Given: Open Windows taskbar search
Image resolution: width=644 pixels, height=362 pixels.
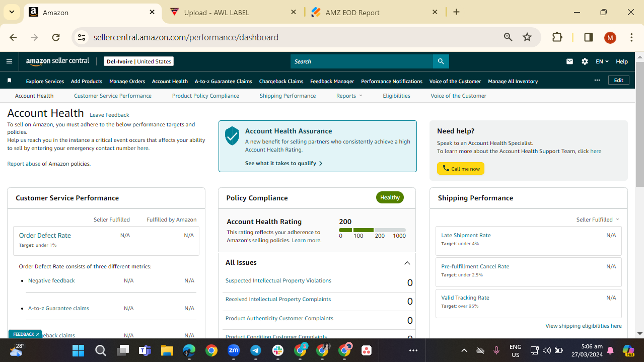Looking at the screenshot, I should click(100, 350).
